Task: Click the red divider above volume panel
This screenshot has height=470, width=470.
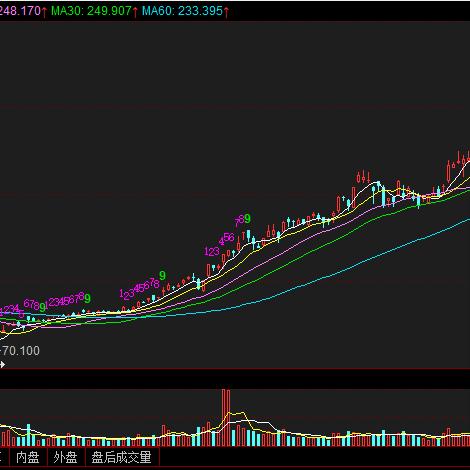Action: coord(235,369)
